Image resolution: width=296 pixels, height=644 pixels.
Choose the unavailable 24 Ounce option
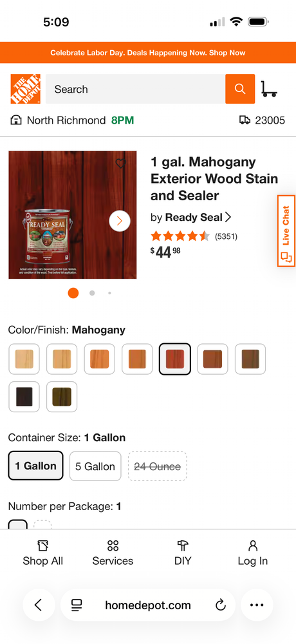[x=158, y=466]
